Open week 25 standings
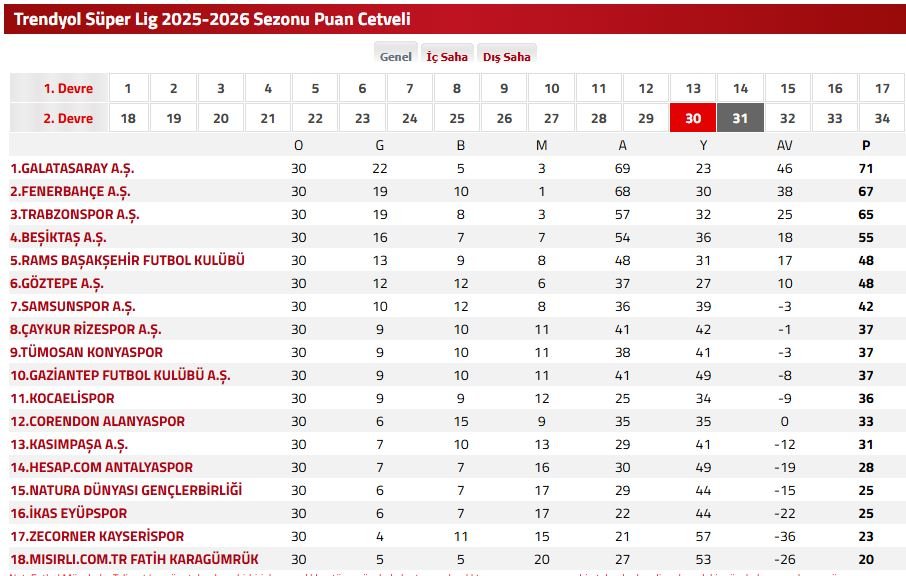 click(x=457, y=118)
